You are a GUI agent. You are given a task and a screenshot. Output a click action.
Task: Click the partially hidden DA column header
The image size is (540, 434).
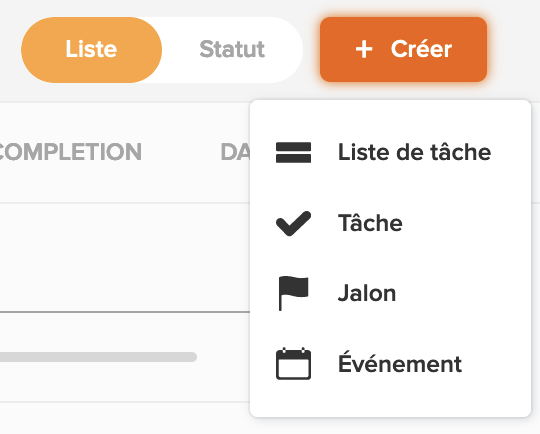[x=235, y=152]
